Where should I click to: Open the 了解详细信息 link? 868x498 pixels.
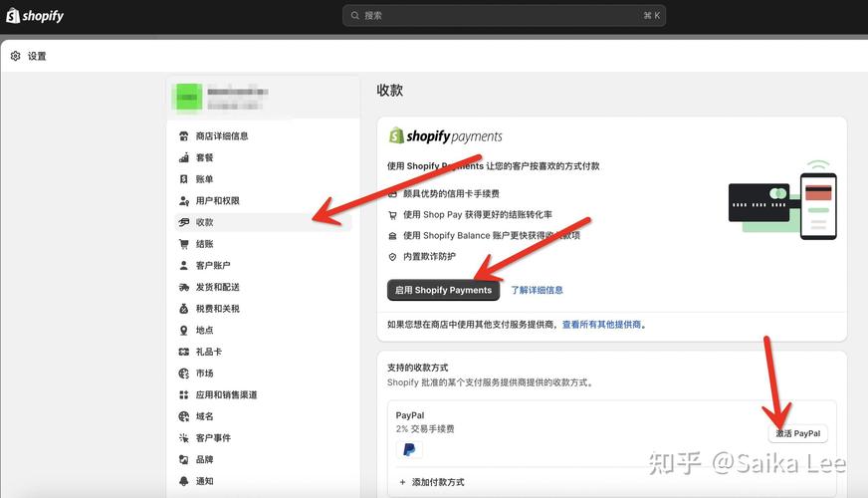537,290
